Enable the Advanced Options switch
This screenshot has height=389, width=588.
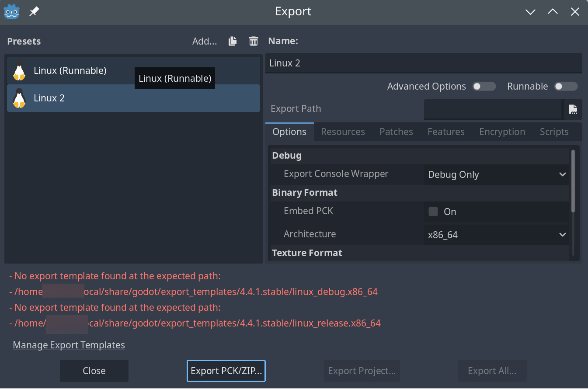point(484,87)
